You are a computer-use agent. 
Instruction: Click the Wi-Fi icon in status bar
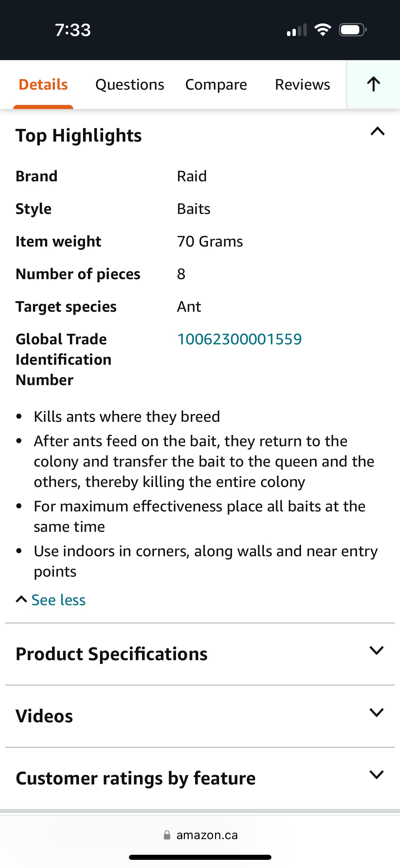pyautogui.click(x=322, y=30)
